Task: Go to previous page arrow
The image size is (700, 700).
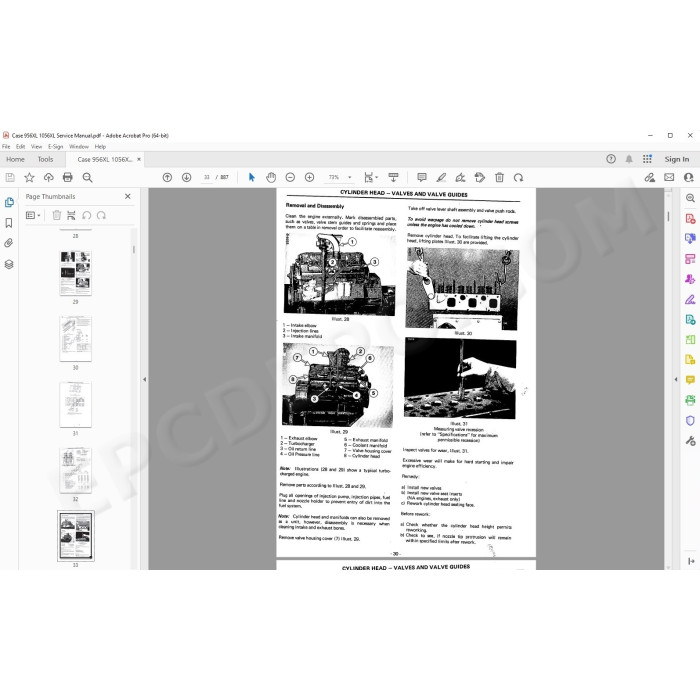Action: tap(167, 178)
